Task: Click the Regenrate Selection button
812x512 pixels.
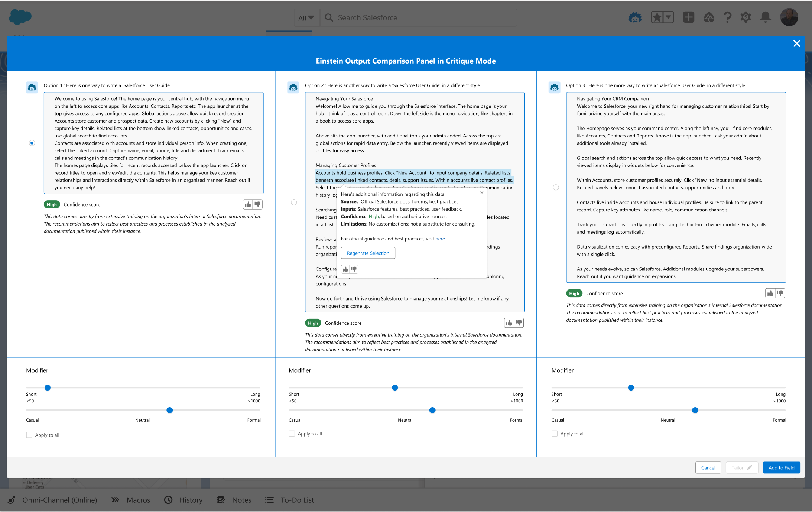Action: 368,253
